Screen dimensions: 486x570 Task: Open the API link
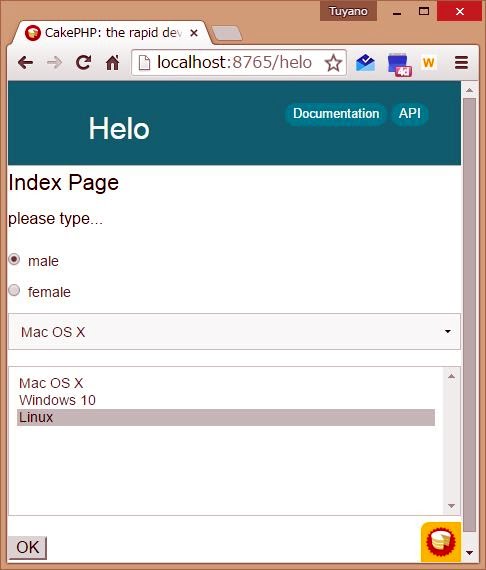[410, 114]
